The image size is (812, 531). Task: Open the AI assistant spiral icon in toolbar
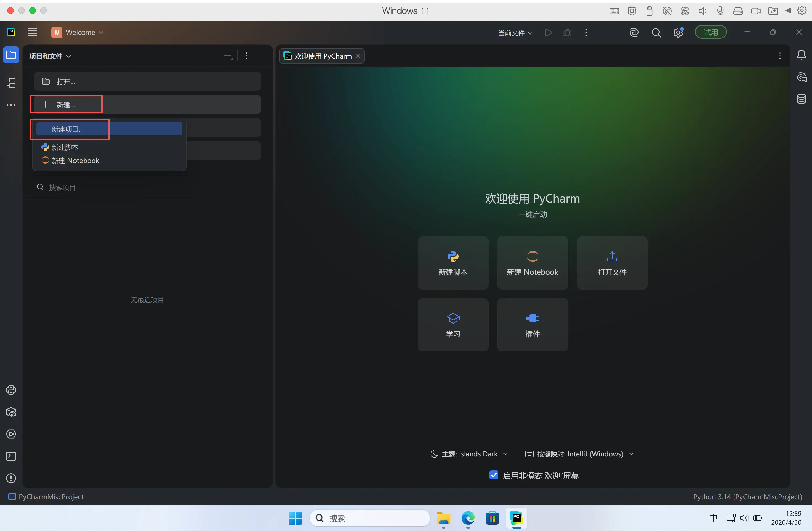click(634, 33)
